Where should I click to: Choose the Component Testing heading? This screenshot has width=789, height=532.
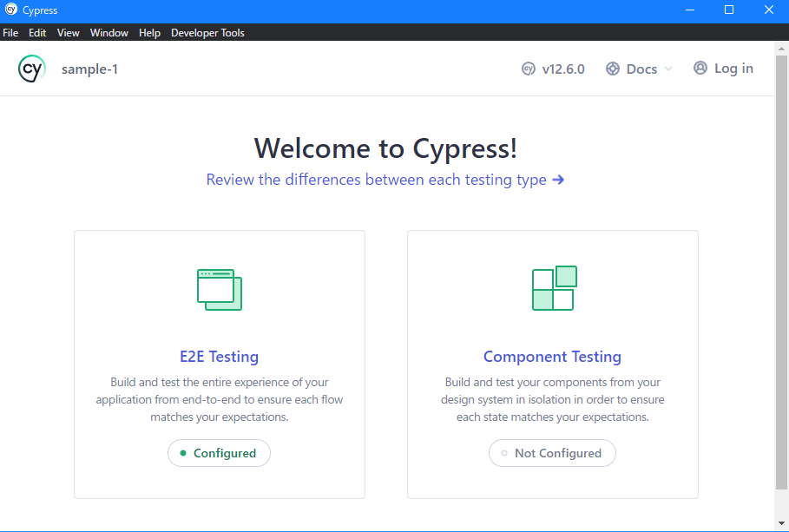click(553, 357)
